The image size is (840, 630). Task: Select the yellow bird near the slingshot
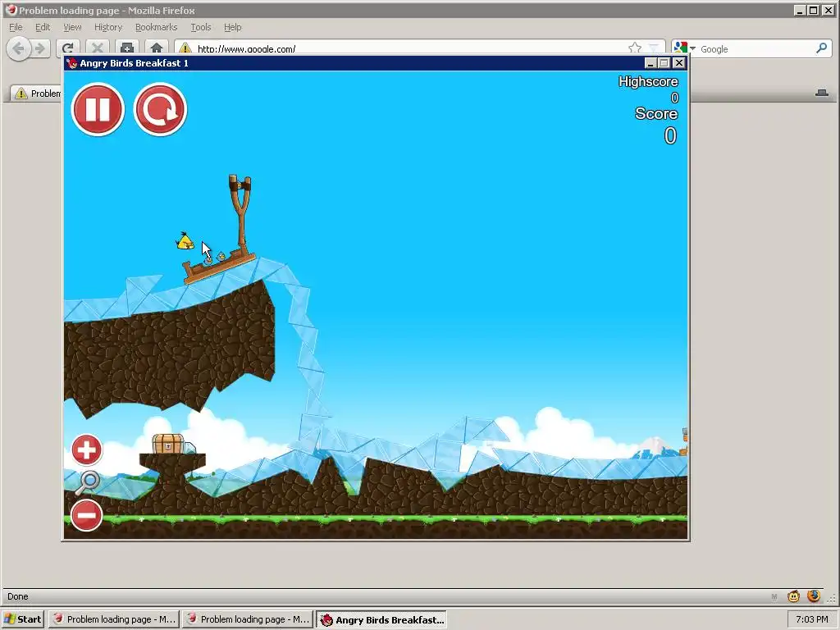click(185, 242)
